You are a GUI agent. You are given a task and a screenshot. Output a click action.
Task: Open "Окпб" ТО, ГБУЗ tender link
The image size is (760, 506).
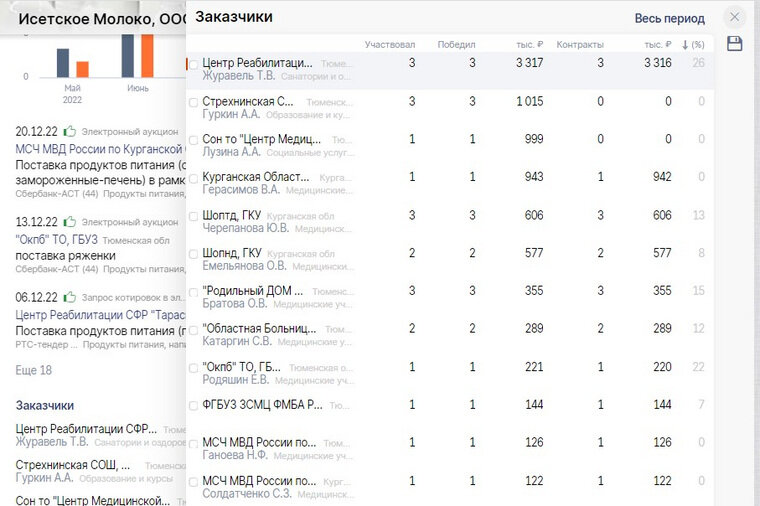pos(56,239)
